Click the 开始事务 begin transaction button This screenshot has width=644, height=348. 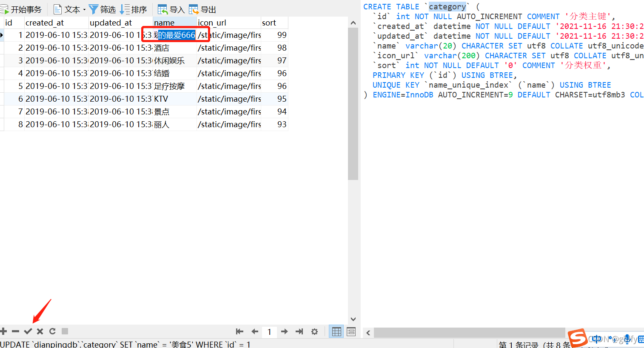click(21, 9)
